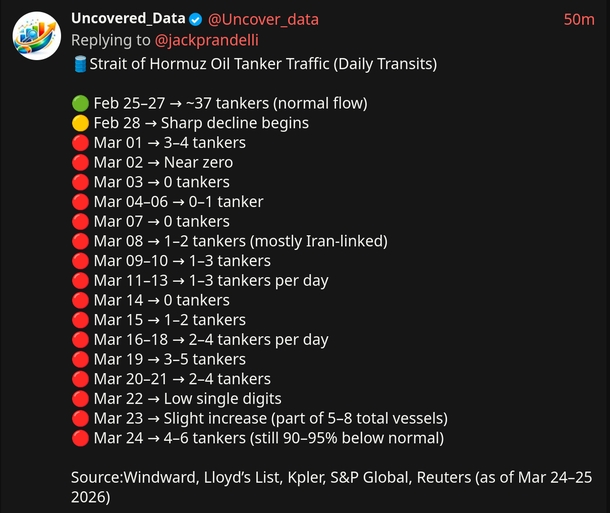Click the Mar 23 slight increase line
The width and height of the screenshot is (610, 513).
point(270,418)
